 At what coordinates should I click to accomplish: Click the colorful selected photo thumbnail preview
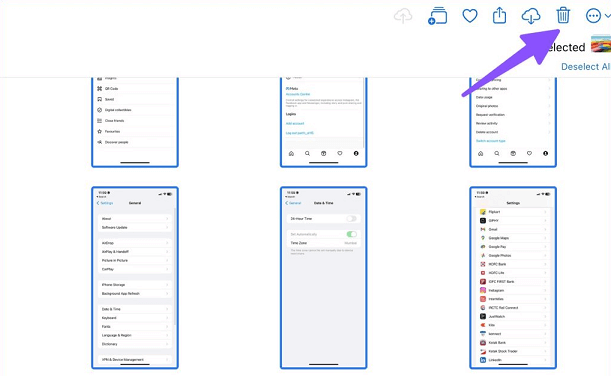click(601, 44)
